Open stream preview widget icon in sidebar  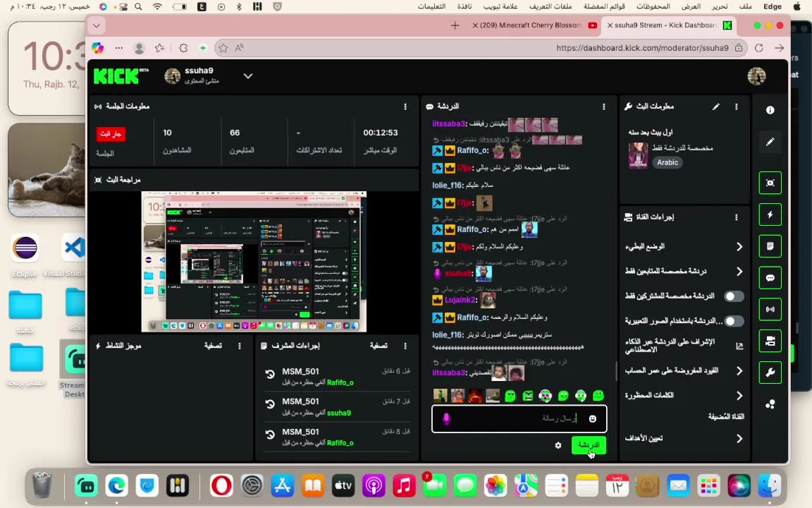tap(770, 183)
